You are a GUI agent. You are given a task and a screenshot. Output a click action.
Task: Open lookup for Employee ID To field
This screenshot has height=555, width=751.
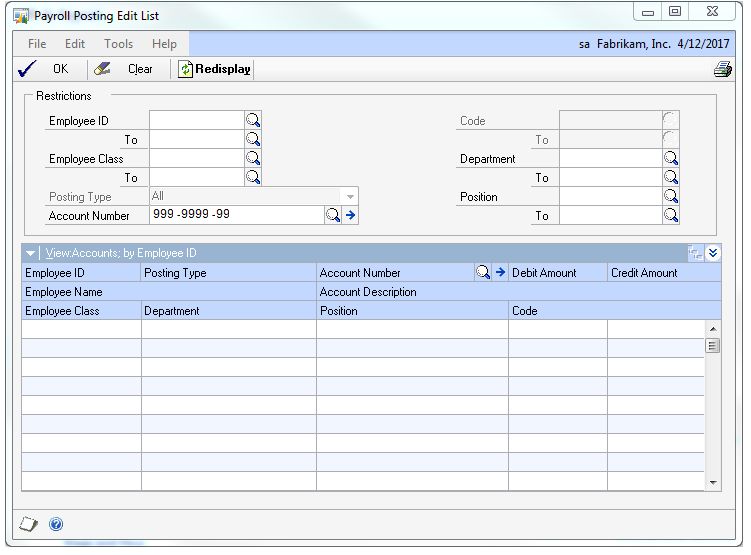point(253,139)
